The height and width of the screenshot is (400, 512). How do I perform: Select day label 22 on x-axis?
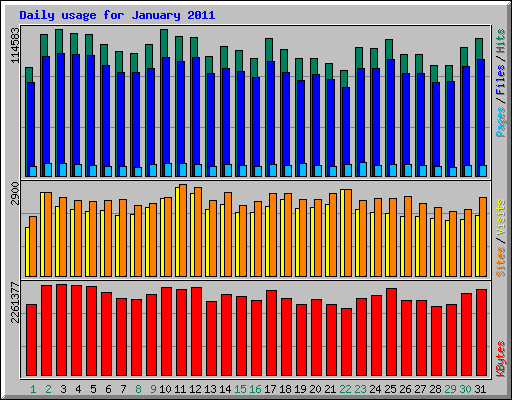coord(345,389)
